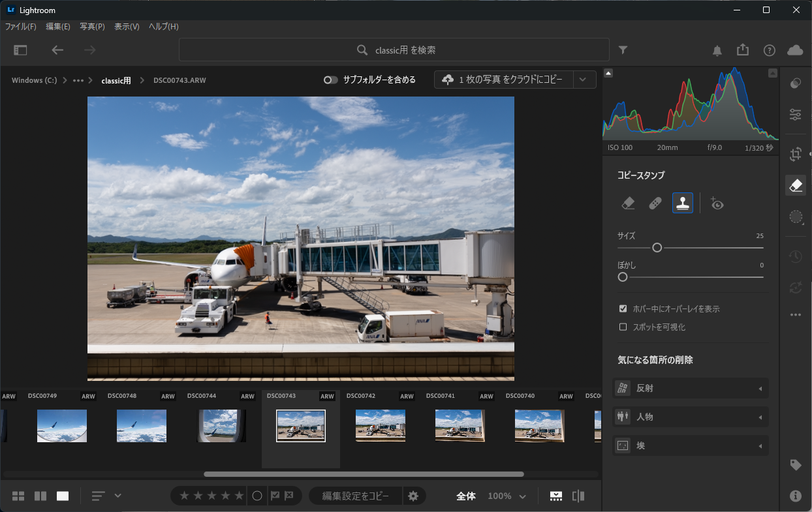Viewport: 812px width, 512px height.
Task: Click the share export icon
Action: coord(743,50)
